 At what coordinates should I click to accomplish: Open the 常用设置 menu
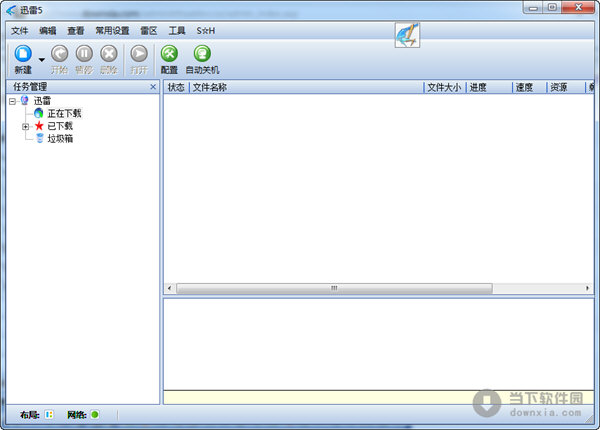[x=112, y=31]
